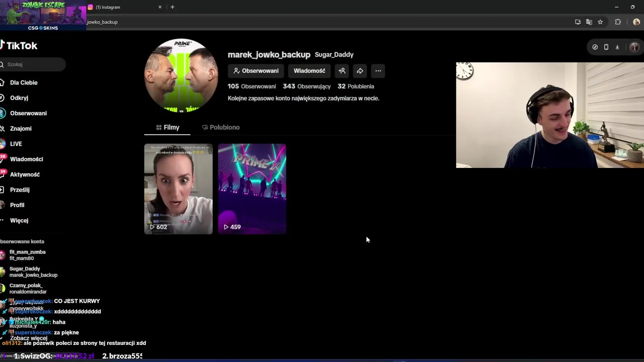Switch to the Polubiono tab
644x362 pixels.
pos(220,128)
